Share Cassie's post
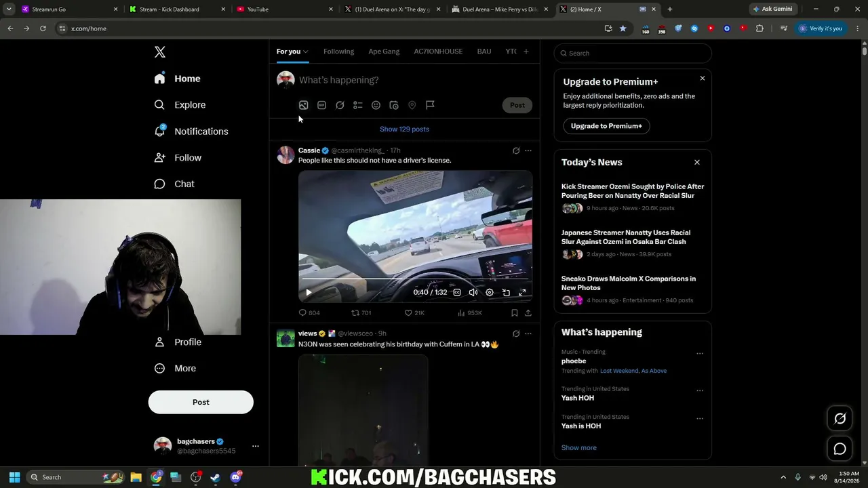This screenshot has width=868, height=488. pos(528,313)
